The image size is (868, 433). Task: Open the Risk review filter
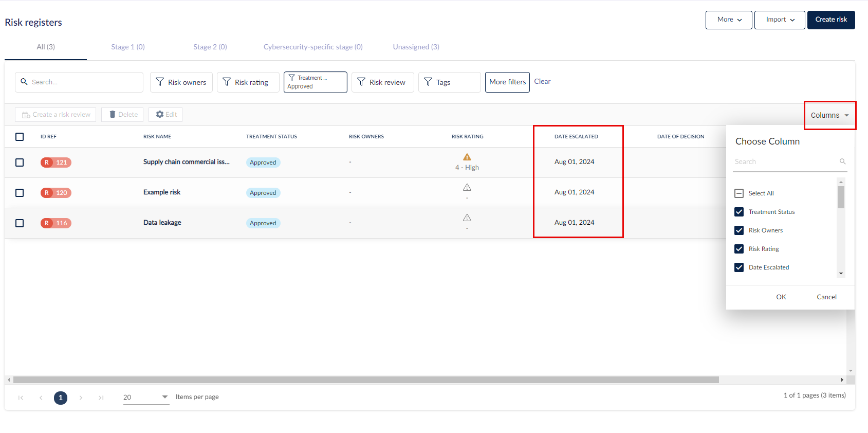(x=383, y=82)
